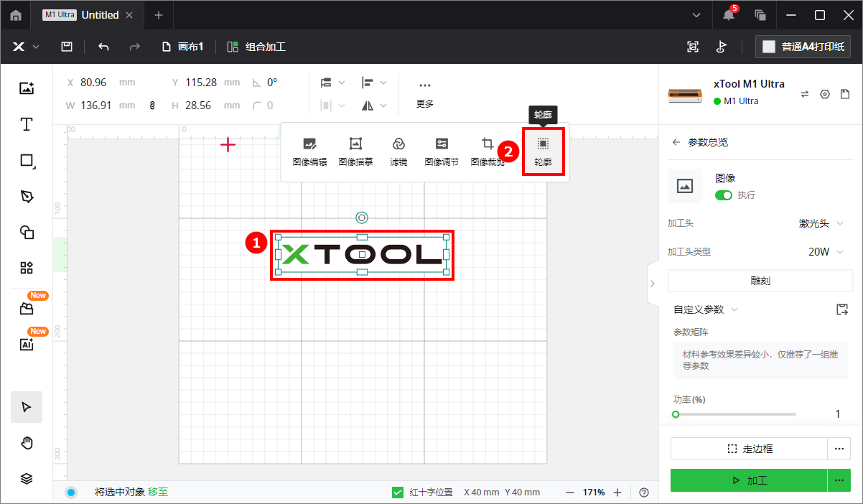The image size is (863, 504).
Task: Open 组合加工 combined processing
Action: tap(256, 47)
